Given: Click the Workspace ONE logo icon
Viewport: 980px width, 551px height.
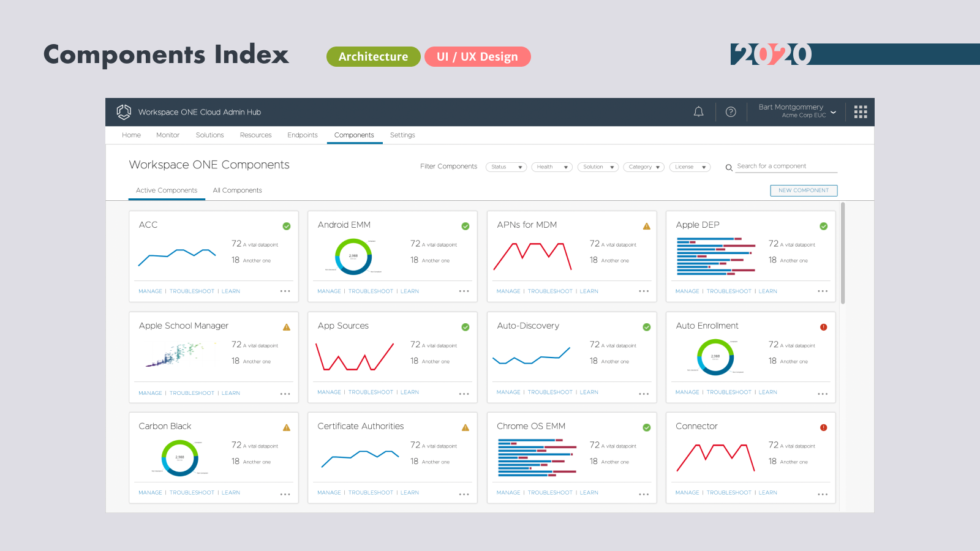Looking at the screenshot, I should tap(124, 112).
